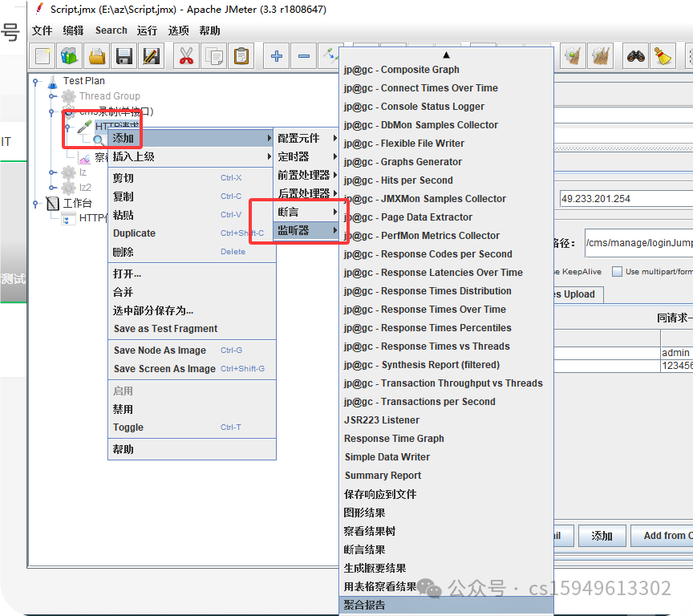
Task: Open the 文件 menu
Action: 42,30
